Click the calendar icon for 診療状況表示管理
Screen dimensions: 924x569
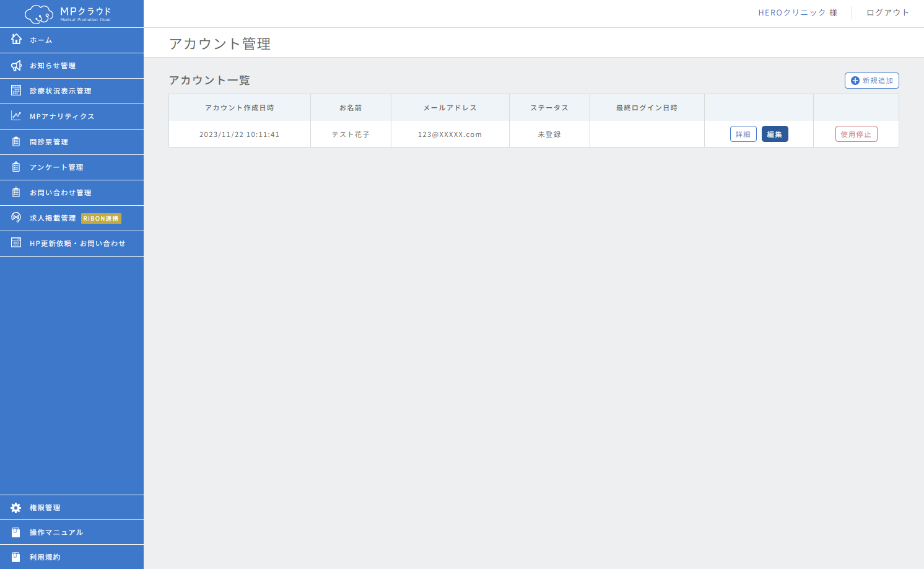16,90
